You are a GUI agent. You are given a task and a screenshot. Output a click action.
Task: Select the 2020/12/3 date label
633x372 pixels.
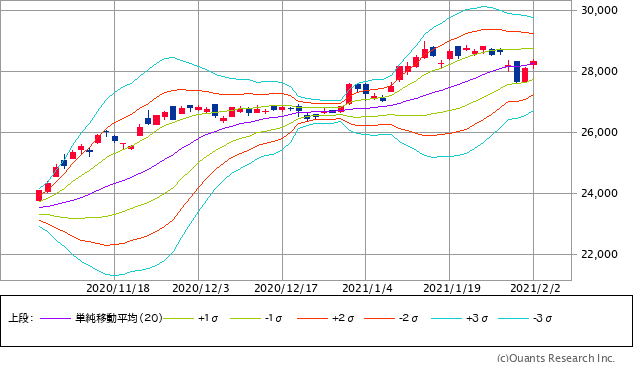(201, 288)
